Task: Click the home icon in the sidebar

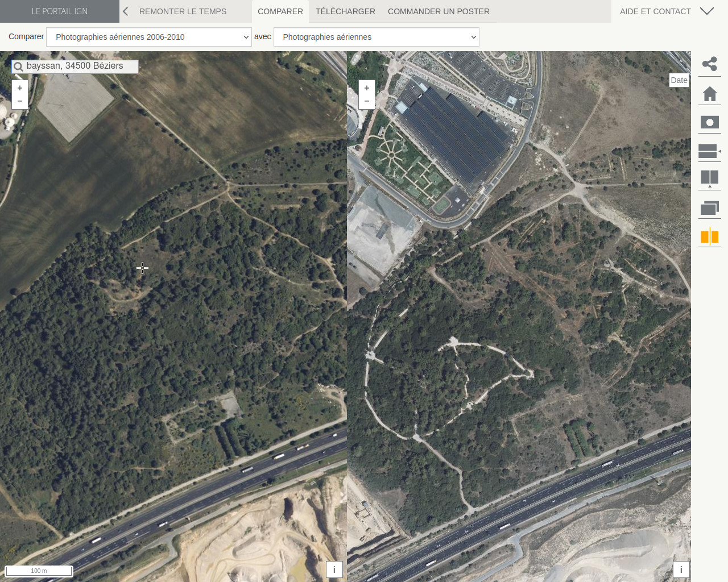Action: tap(709, 94)
